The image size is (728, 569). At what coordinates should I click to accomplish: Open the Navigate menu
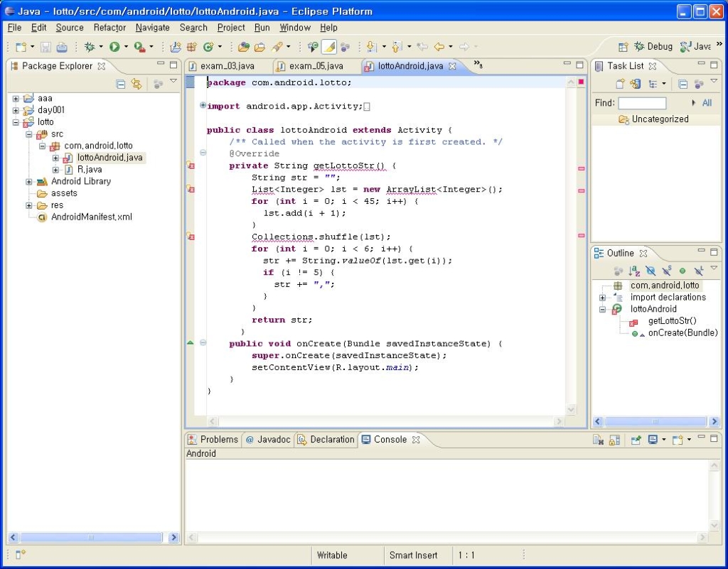152,28
